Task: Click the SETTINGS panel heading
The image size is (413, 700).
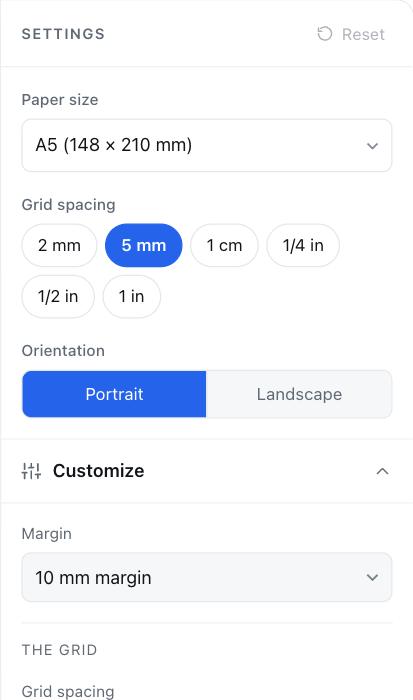Action: click(x=63, y=34)
